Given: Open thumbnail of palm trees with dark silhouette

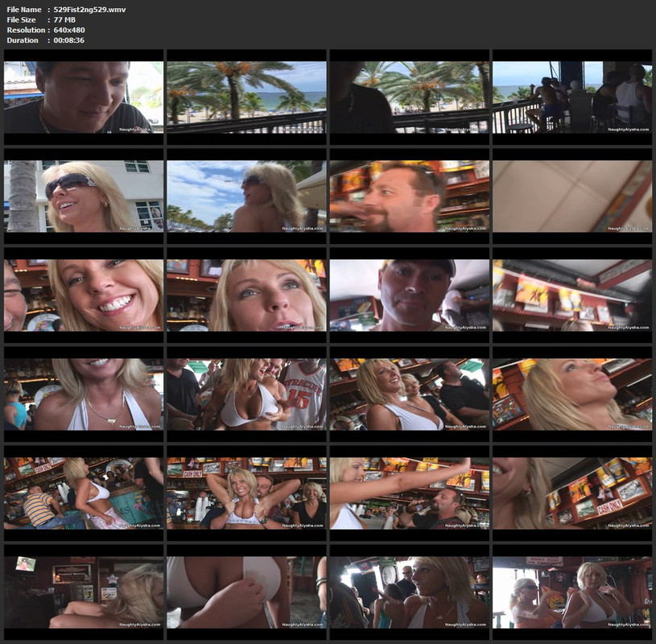Looking at the screenshot, I should pos(409,97).
